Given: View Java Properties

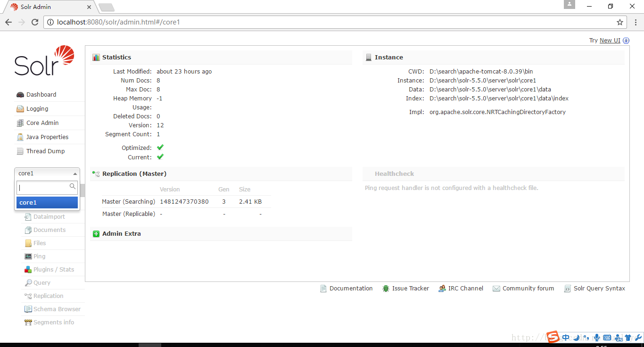Looking at the screenshot, I should [x=42, y=137].
